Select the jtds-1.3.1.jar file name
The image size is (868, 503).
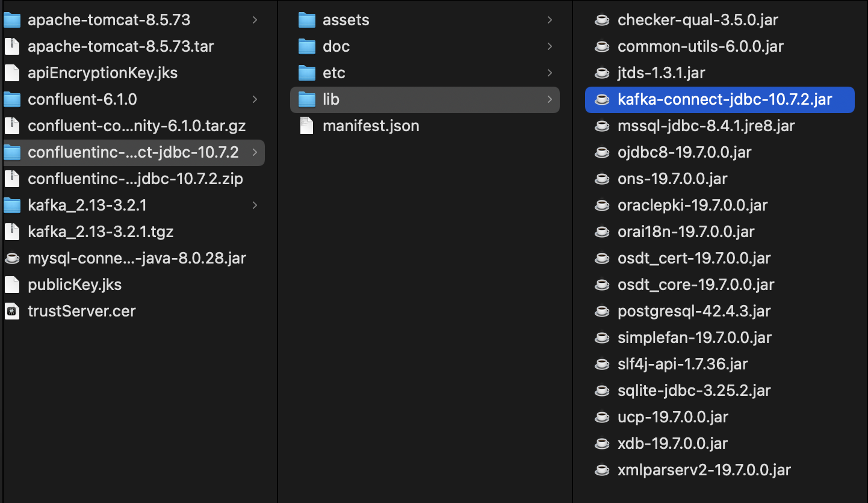pos(661,73)
